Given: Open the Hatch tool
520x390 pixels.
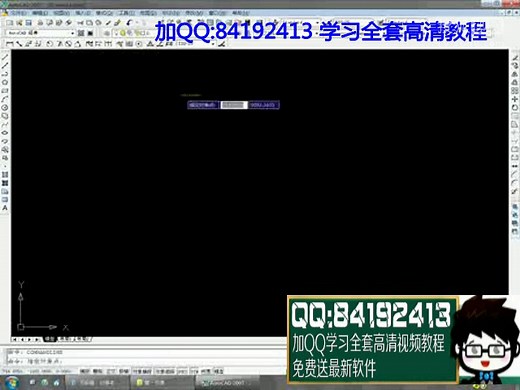Looking at the screenshot, I should click(5, 174).
